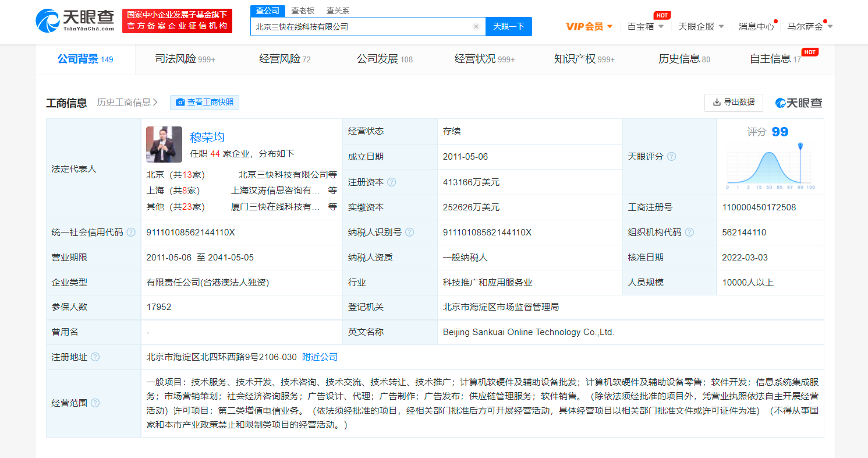Click the TianYanCha logo at top left
The width and height of the screenshot is (868, 458).
tap(75, 21)
